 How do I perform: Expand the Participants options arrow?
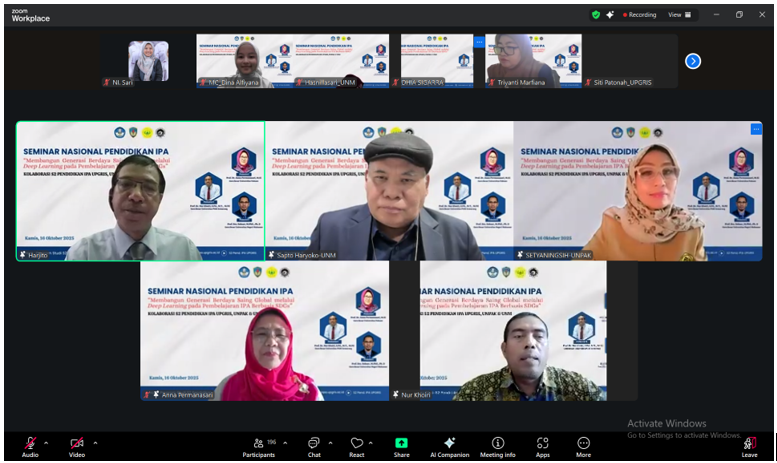(x=285, y=442)
